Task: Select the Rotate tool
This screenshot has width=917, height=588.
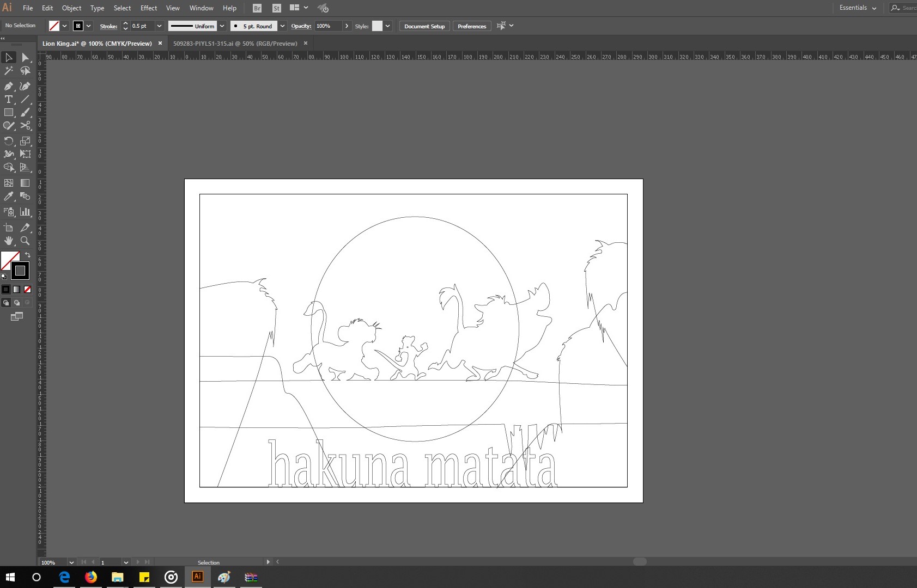Action: click(x=9, y=141)
